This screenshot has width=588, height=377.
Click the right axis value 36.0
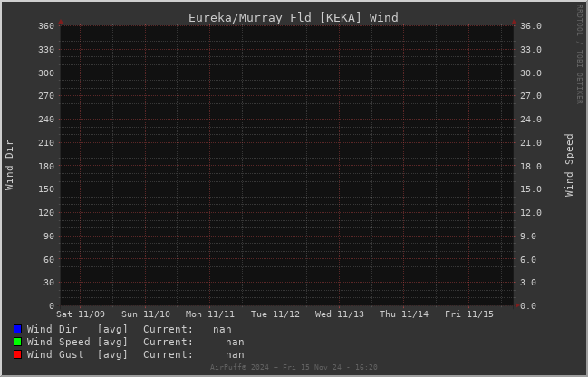click(531, 26)
